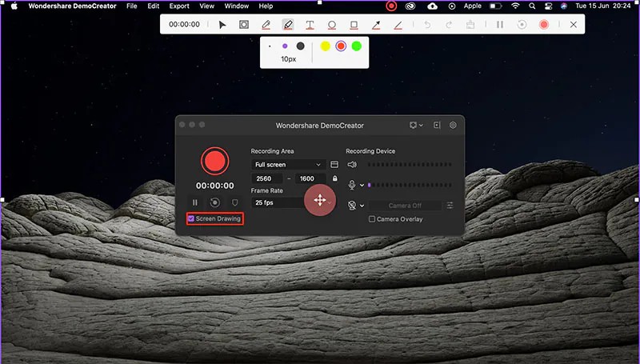Open settings gear in DemoCreator window
Image resolution: width=640 pixels, height=364 pixels.
point(453,126)
